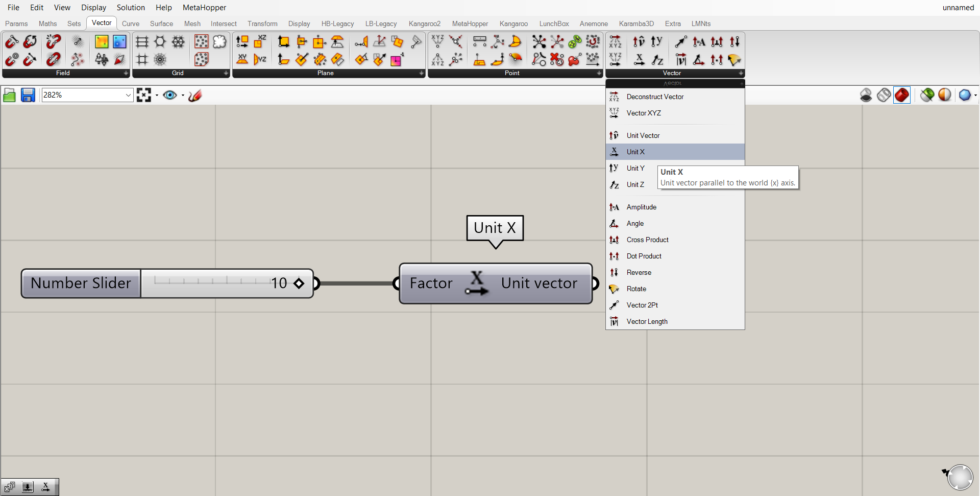Open the Solution menu
The width and height of the screenshot is (980, 496).
click(x=131, y=8)
